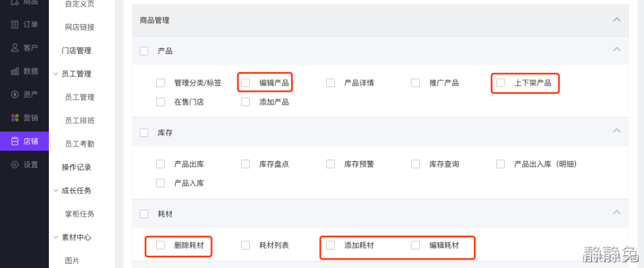644x268 pixels.
Task: Select the 网店链接 submenu entry
Action: (79, 27)
